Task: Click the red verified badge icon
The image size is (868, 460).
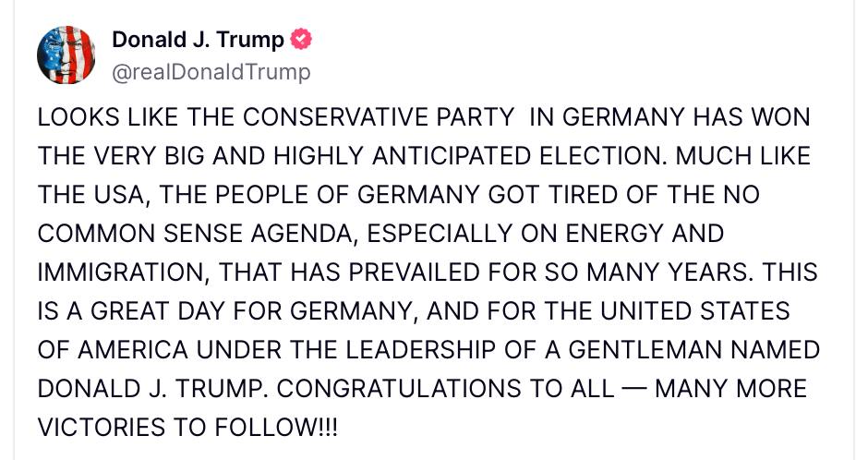Action: 301,39
